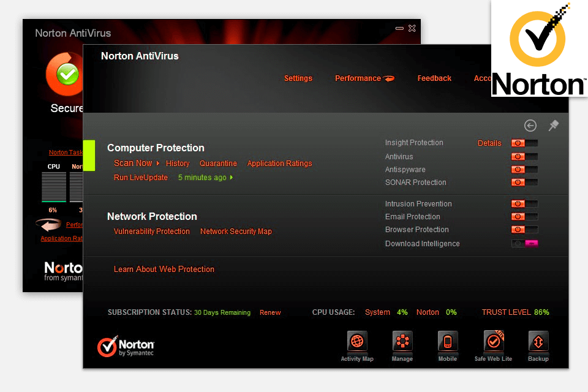Image resolution: width=588 pixels, height=392 pixels.
Task: Open the Performance menu
Action: (x=358, y=78)
